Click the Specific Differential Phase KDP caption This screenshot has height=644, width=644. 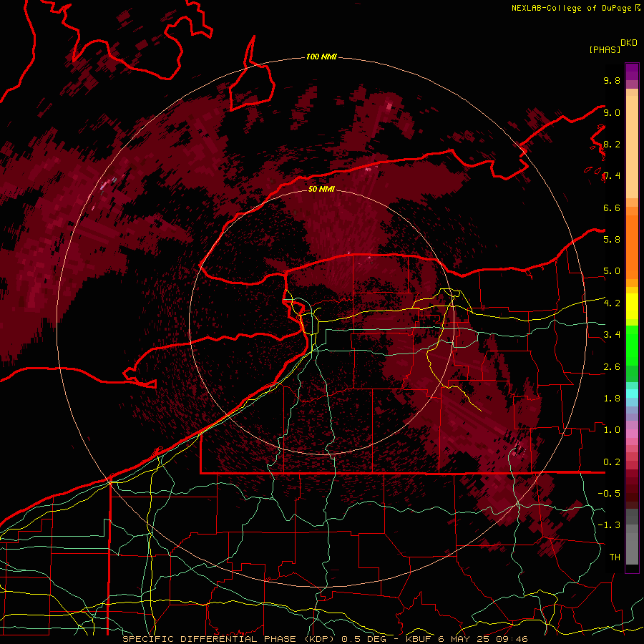[325, 639]
